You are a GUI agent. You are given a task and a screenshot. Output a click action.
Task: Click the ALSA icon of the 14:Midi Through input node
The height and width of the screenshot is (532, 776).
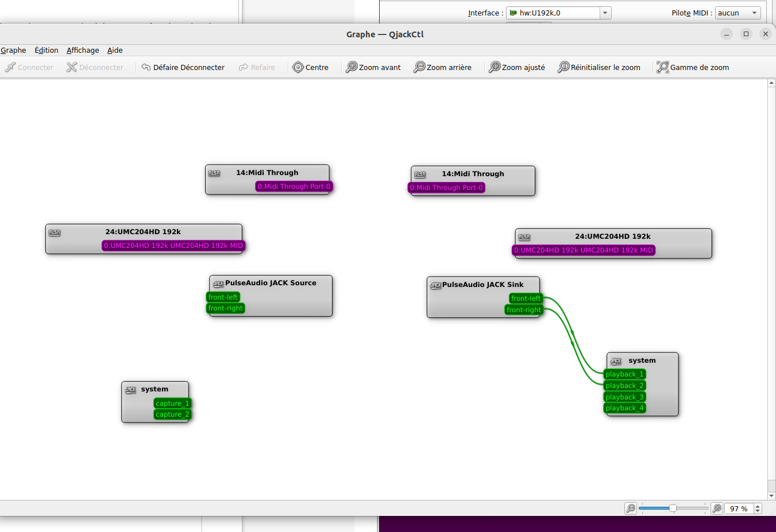click(420, 174)
